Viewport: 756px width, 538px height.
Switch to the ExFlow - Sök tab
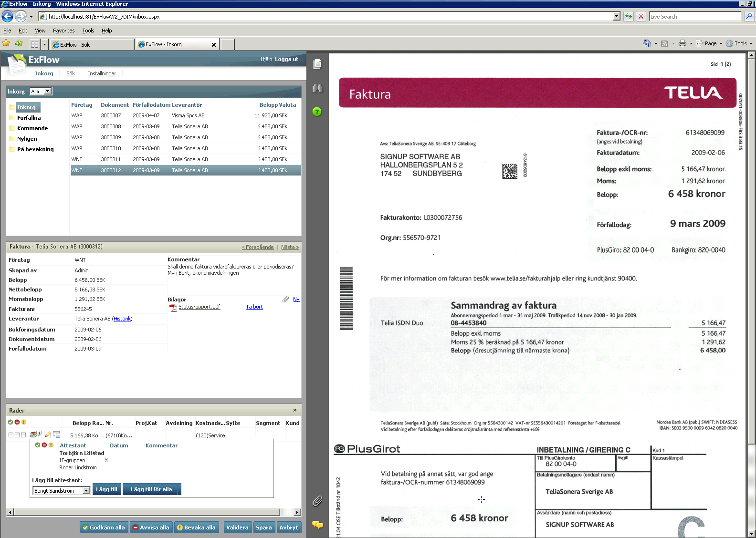tap(92, 44)
